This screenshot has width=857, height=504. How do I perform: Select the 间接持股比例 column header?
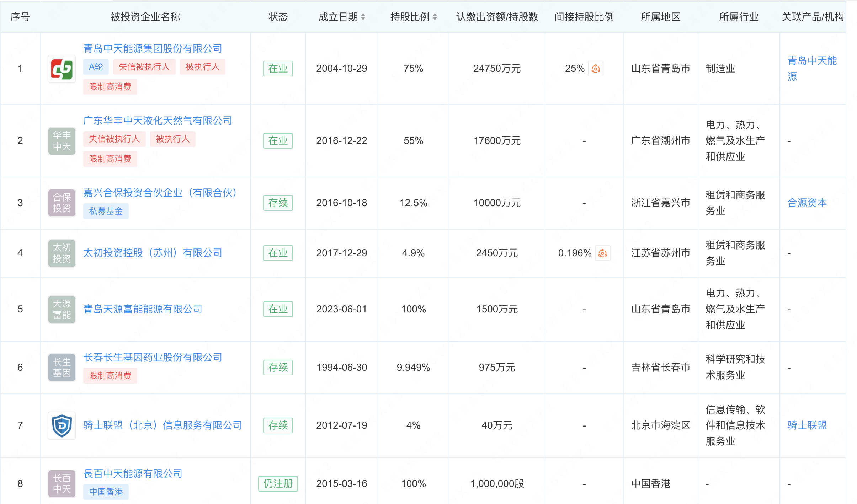(584, 17)
